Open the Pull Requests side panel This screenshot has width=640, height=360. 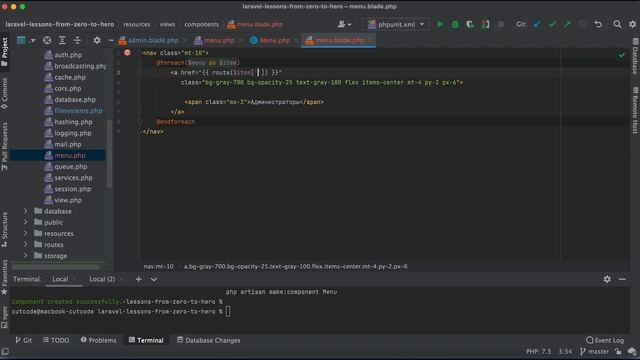(x=4, y=146)
